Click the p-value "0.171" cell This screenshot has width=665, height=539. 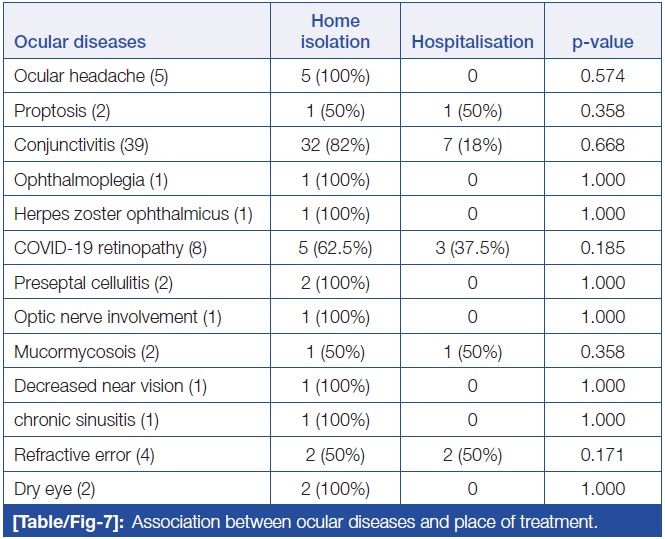pos(603,455)
